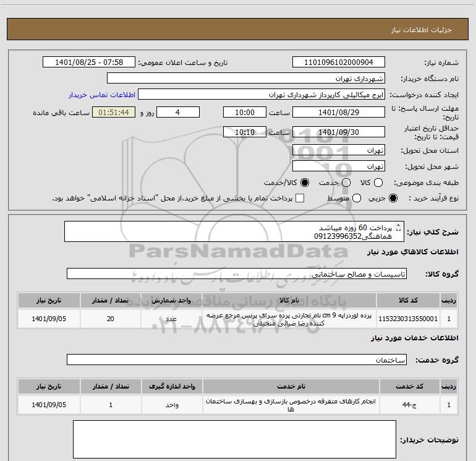Screen dimensions: 476x461
Task: Click the نام خدمت column header
Action: pyautogui.click(x=291, y=386)
